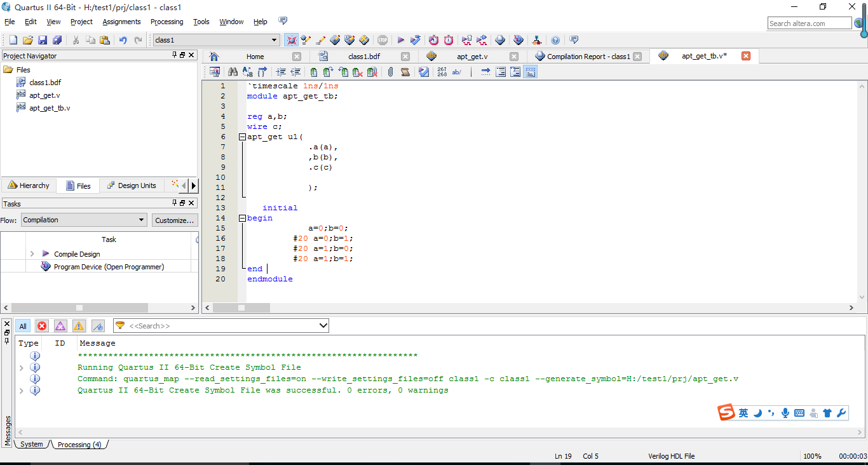The image size is (868, 465).
Task: Open the Assignments menu
Action: click(x=121, y=22)
